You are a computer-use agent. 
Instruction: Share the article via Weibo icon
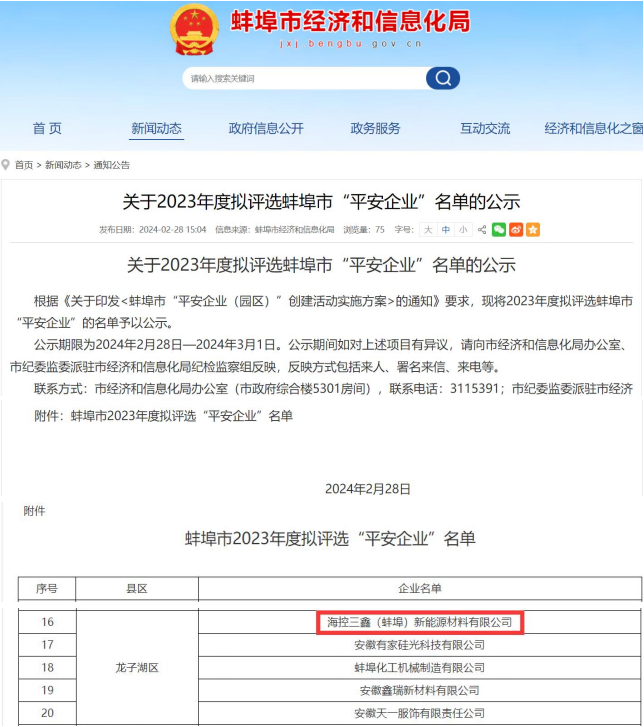(516, 230)
